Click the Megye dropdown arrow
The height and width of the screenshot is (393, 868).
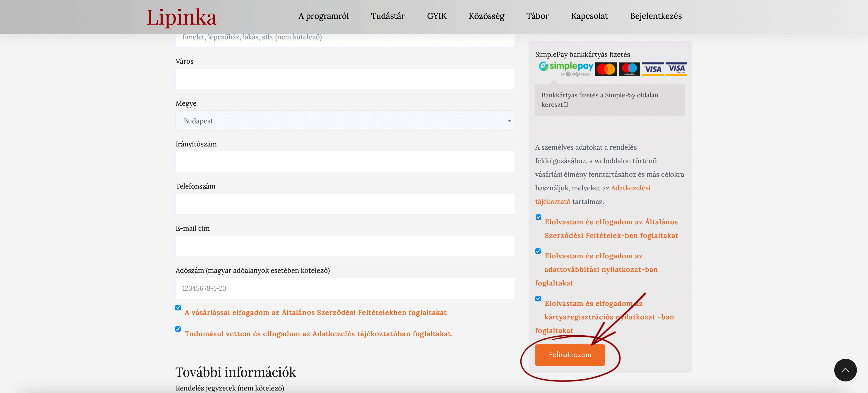click(509, 121)
